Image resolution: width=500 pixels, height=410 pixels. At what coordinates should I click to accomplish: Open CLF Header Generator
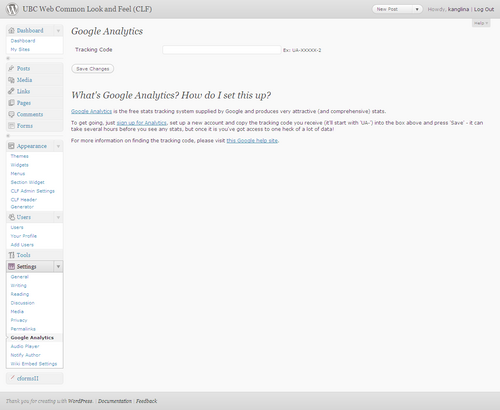click(x=24, y=203)
